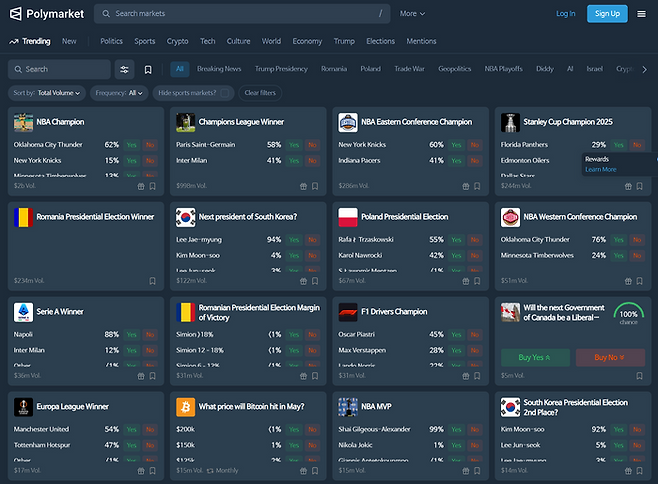
Task: Bookmark the F1 Drivers Champion market
Action: tap(477, 376)
